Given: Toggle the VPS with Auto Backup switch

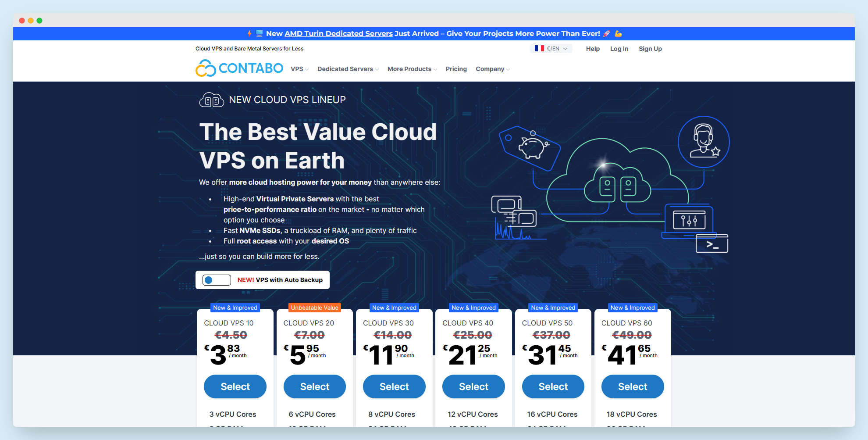Looking at the screenshot, I should (x=217, y=280).
